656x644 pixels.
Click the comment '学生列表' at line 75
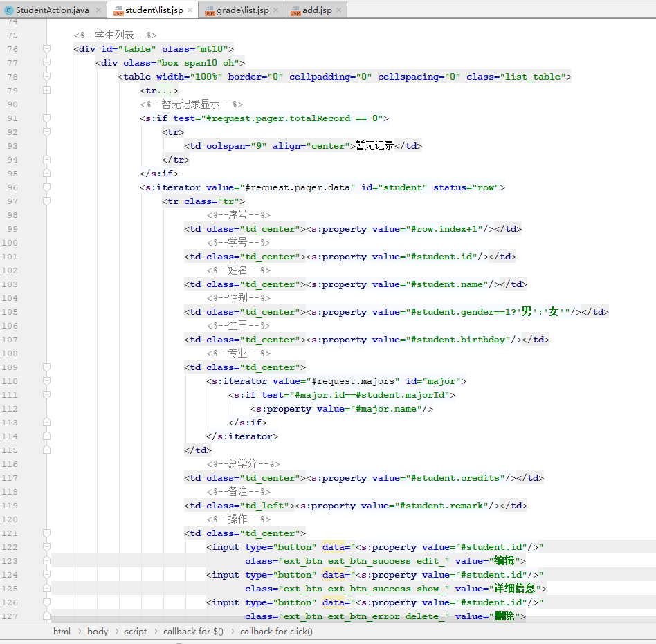point(114,35)
